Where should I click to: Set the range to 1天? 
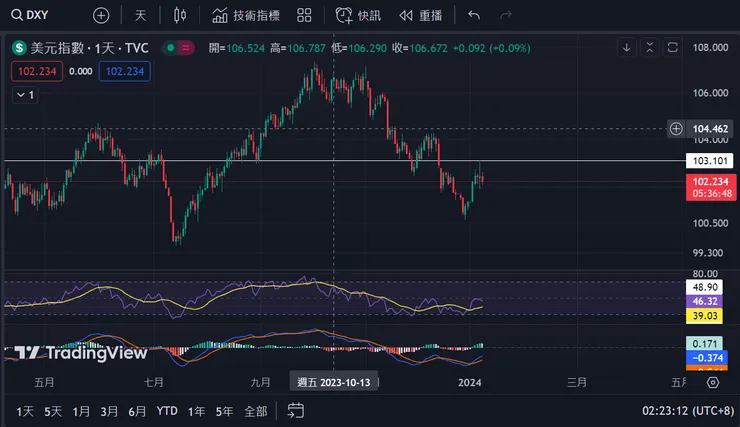tap(25, 411)
